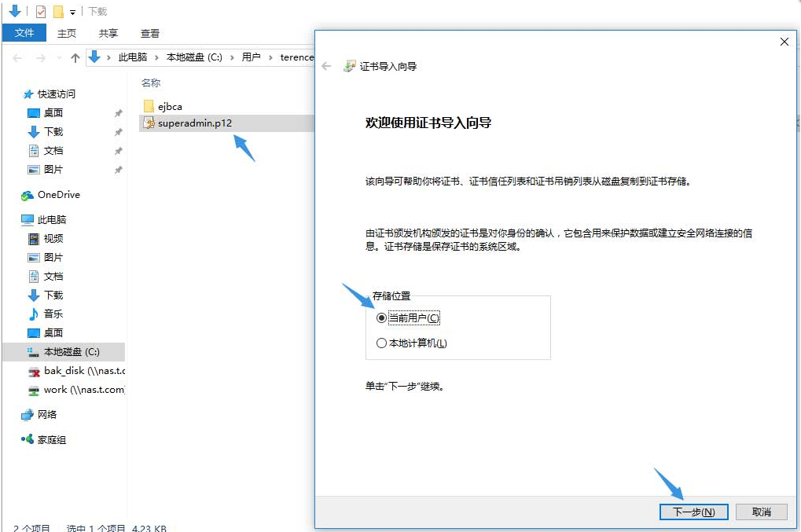Expand the breadcrumb chevron after 此电脑
Screen dimensions: 801x532
tap(156, 57)
